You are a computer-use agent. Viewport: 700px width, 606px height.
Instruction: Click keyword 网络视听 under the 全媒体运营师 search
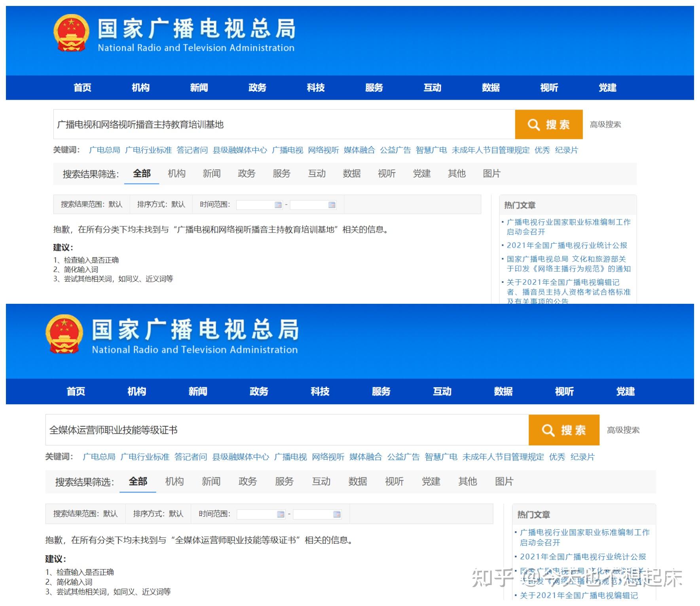click(x=328, y=457)
